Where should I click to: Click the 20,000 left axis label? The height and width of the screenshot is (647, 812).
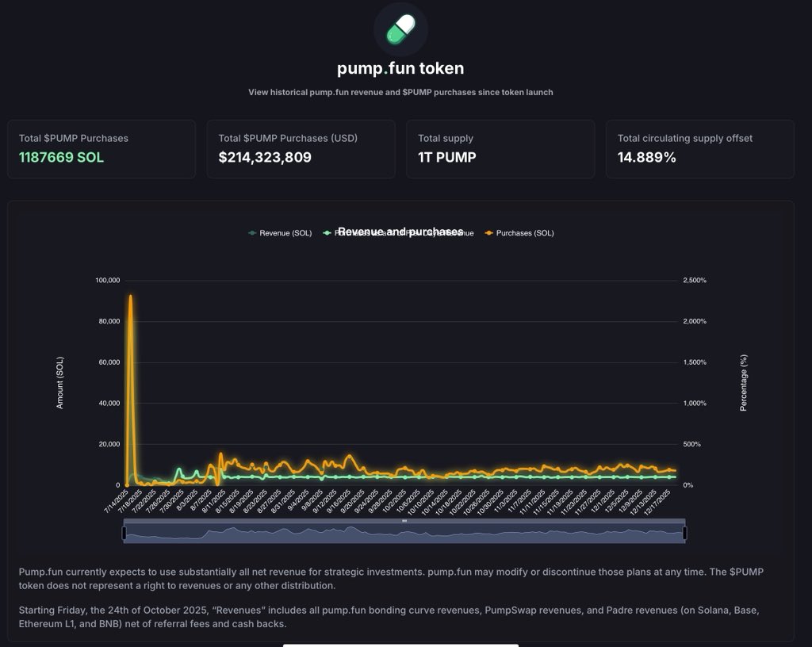coord(109,443)
